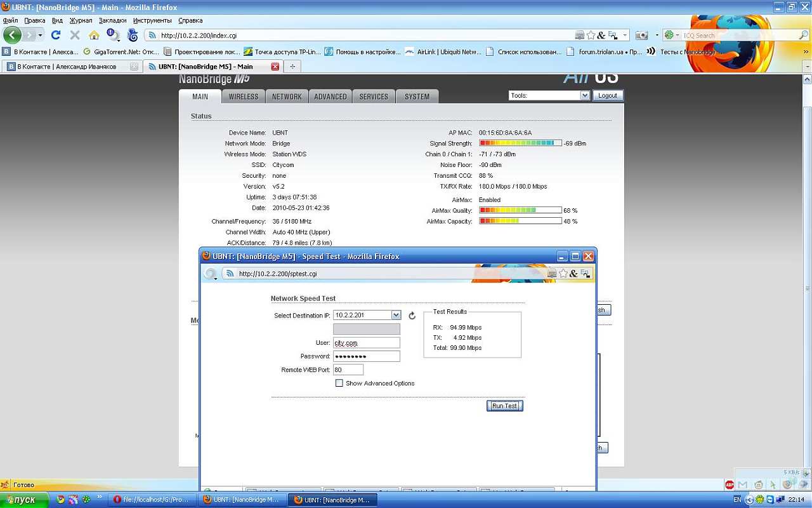Open the main address bar history dropdown arrow
The width and height of the screenshot is (812, 508).
coord(625,36)
